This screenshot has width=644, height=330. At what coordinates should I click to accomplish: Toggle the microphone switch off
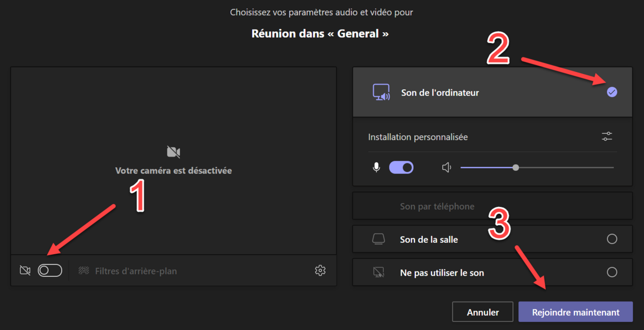[x=401, y=168]
